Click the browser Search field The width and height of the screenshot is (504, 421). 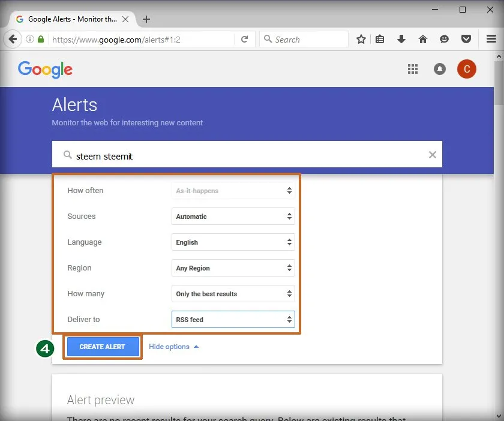point(304,40)
